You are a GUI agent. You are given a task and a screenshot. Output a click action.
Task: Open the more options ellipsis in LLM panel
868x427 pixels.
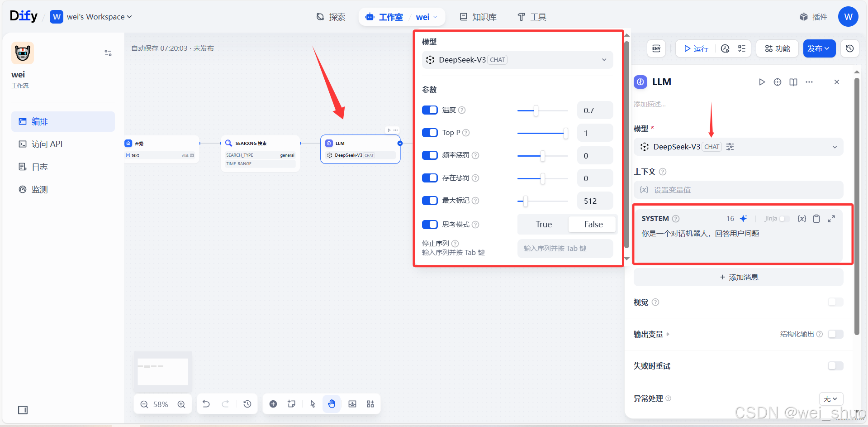tap(809, 82)
